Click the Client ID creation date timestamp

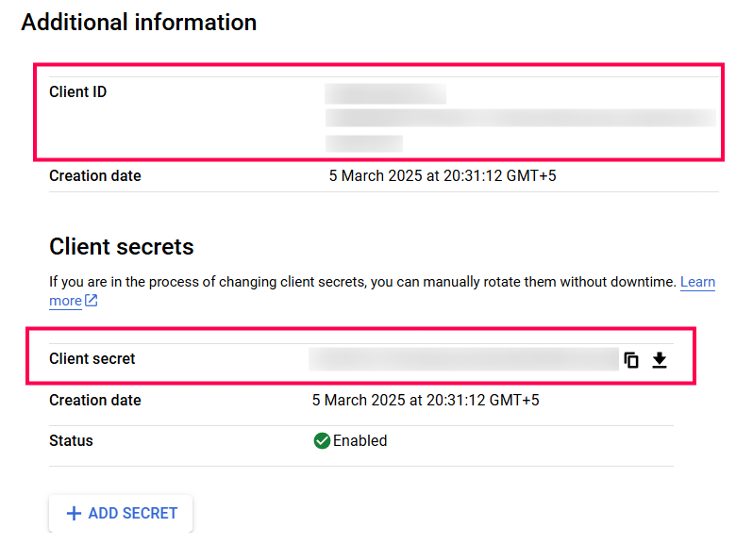point(442,175)
